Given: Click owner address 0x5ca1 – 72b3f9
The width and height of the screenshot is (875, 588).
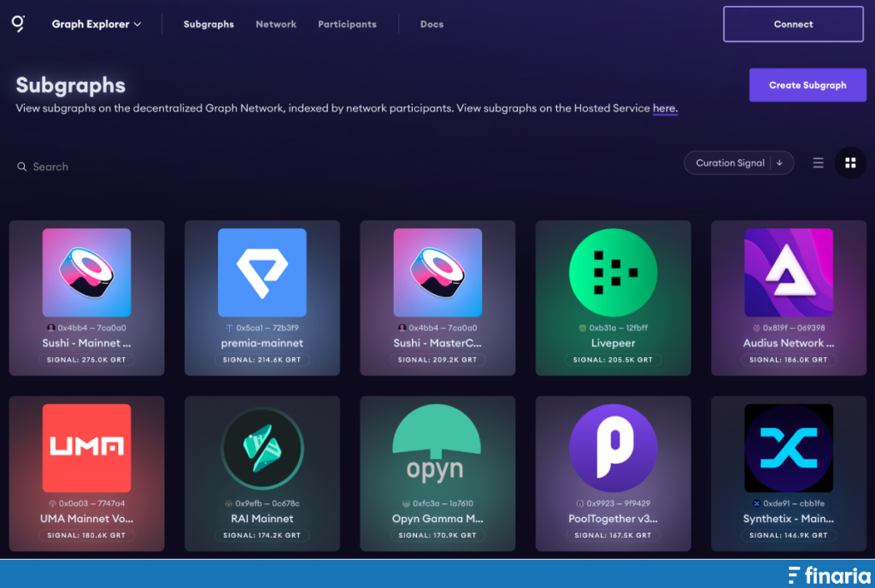Looking at the screenshot, I should point(267,328).
